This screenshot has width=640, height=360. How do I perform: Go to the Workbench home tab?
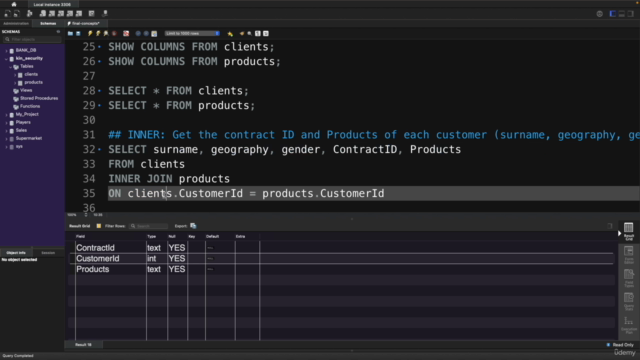pos(13,4)
